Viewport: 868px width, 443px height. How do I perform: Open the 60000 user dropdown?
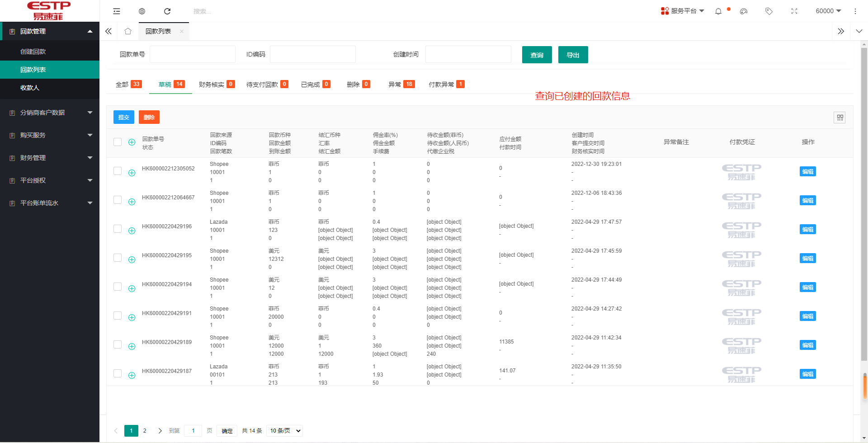(828, 11)
